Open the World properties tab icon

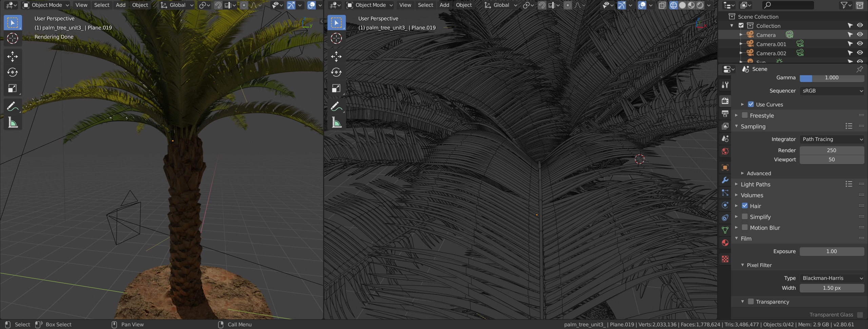click(x=725, y=151)
